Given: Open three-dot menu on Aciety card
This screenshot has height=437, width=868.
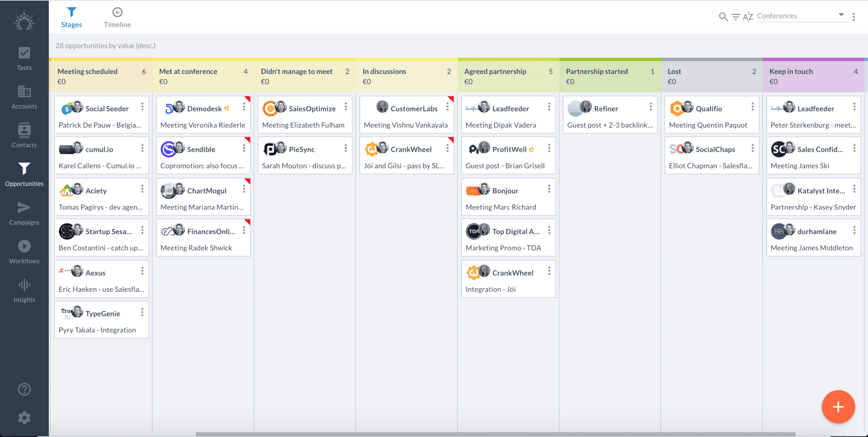Looking at the screenshot, I should 142,189.
